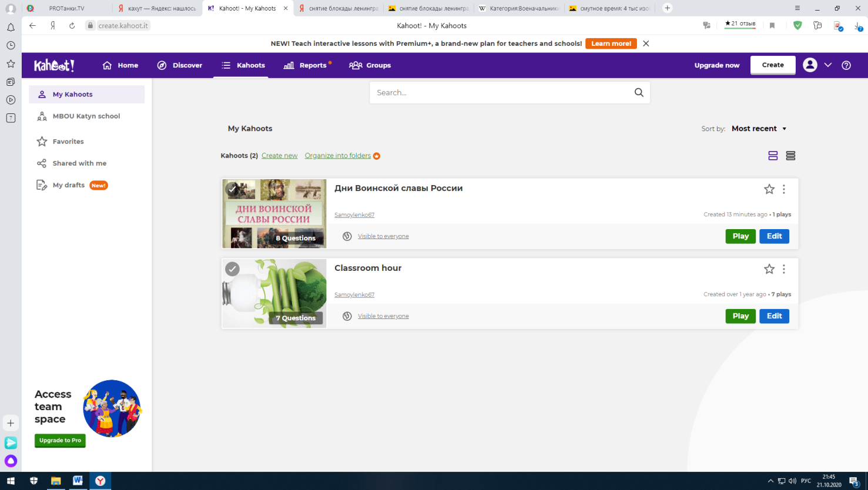Open a new browser tab with plus
The image size is (868, 490).
click(x=667, y=8)
